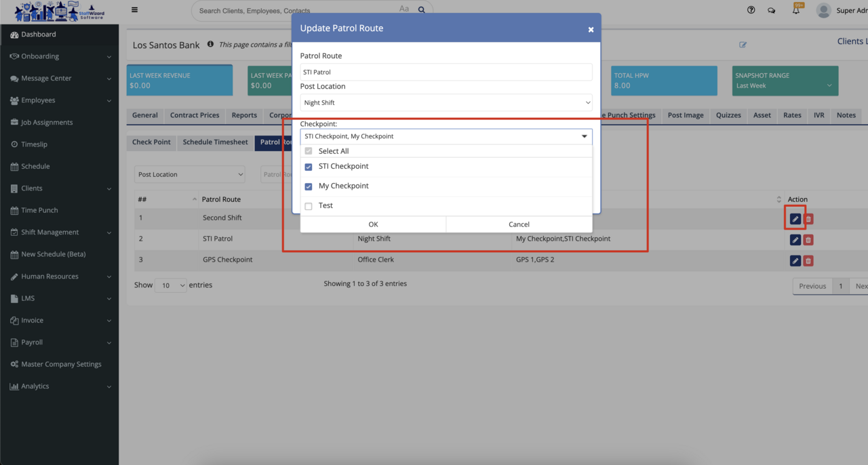Screen dimensions: 868x465
Task: Open the Schedule Timesheet sub-tab
Action: pos(215,142)
